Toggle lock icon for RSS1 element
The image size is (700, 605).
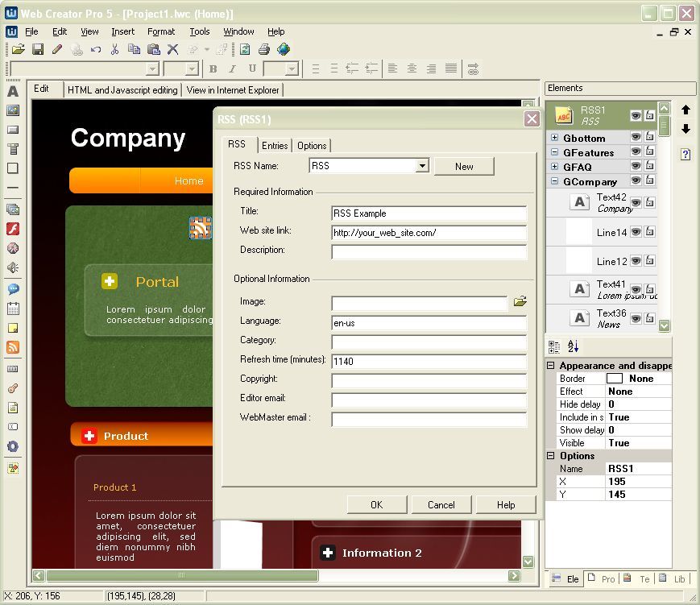coord(650,115)
